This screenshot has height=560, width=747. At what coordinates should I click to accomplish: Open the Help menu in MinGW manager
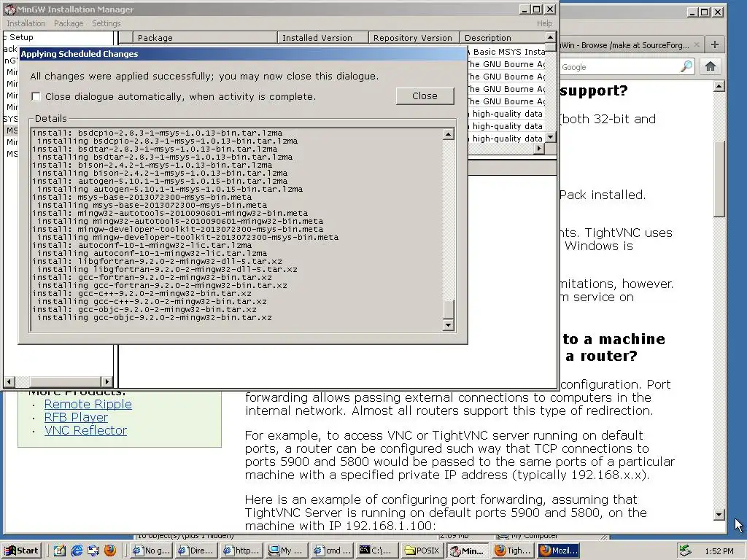544,23
